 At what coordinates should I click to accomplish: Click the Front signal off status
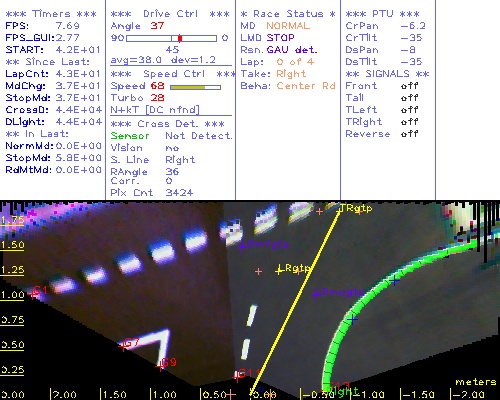[409, 86]
